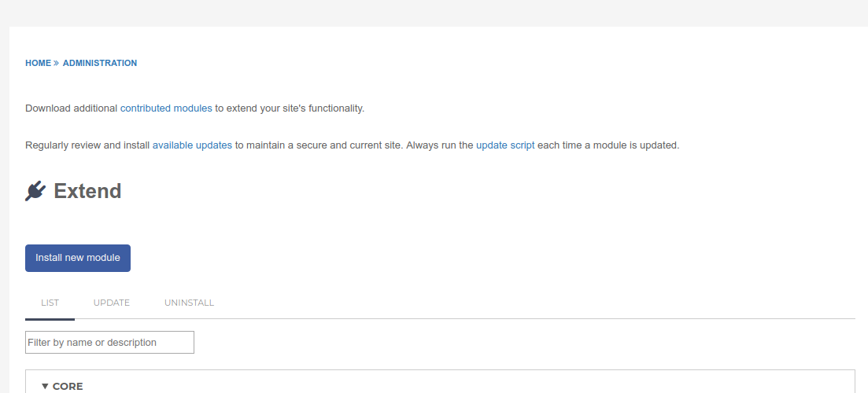
Task: Switch to the LIST tab
Action: 50,303
